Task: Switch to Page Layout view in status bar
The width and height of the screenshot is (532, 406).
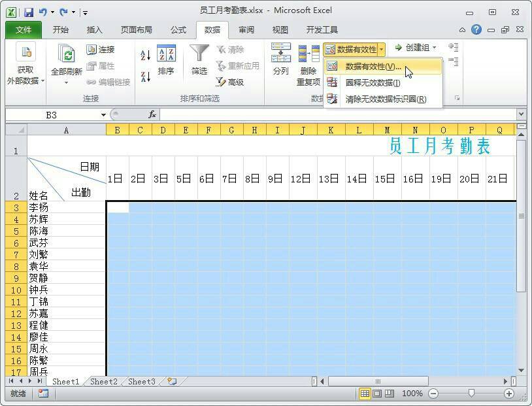Action: [x=377, y=394]
